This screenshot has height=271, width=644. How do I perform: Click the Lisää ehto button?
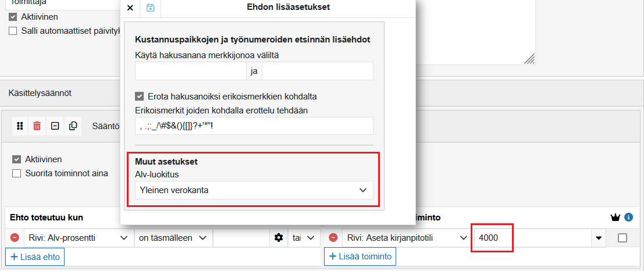coord(35,256)
